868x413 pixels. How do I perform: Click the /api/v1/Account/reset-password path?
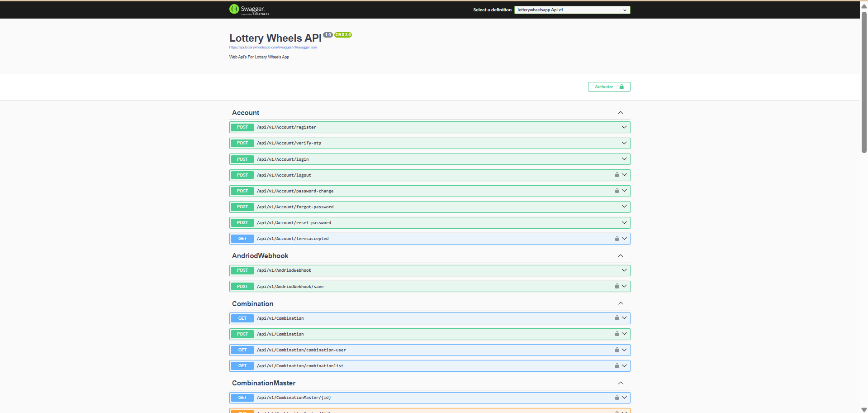tap(294, 223)
